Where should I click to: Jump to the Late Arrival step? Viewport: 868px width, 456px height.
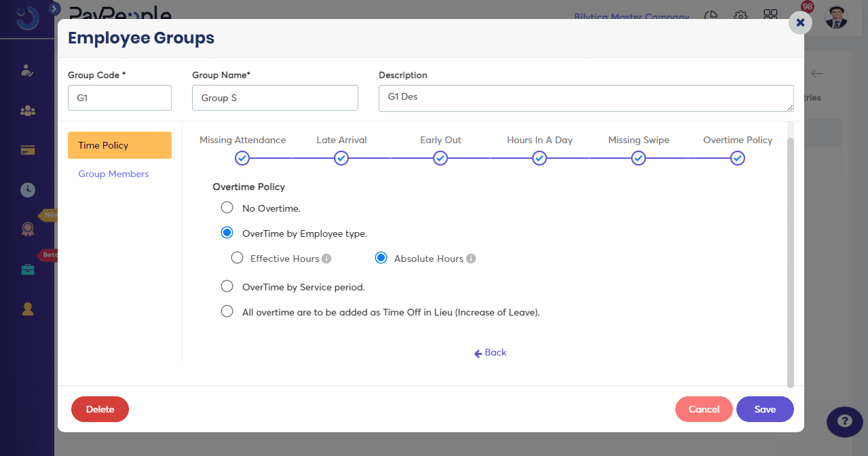[341, 158]
